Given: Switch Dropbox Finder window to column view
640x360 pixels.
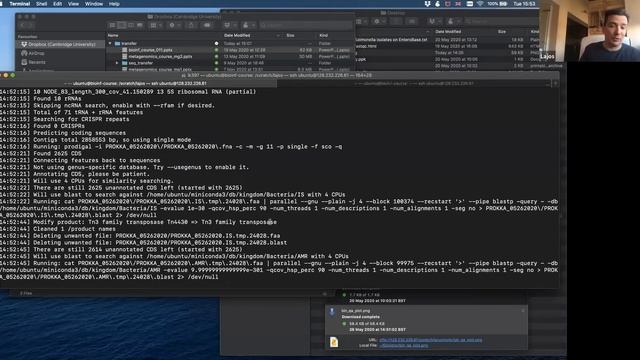Looking at the screenshot, I should coord(131,25).
